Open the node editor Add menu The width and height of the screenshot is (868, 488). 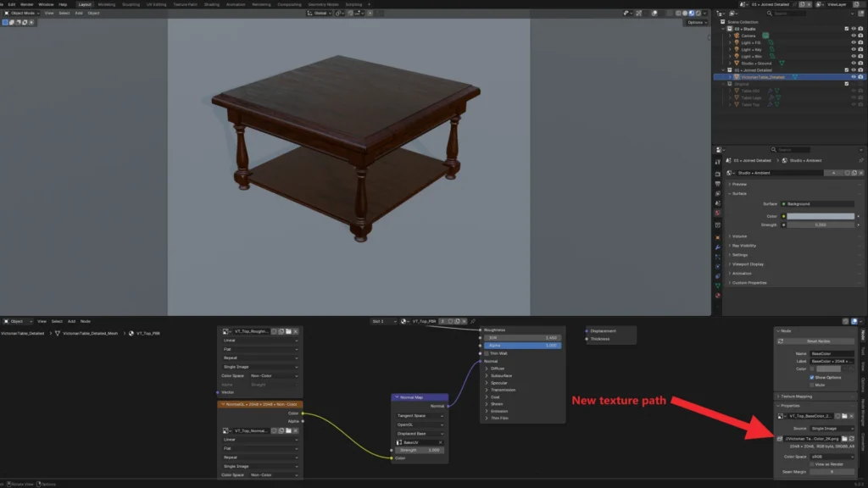71,321
